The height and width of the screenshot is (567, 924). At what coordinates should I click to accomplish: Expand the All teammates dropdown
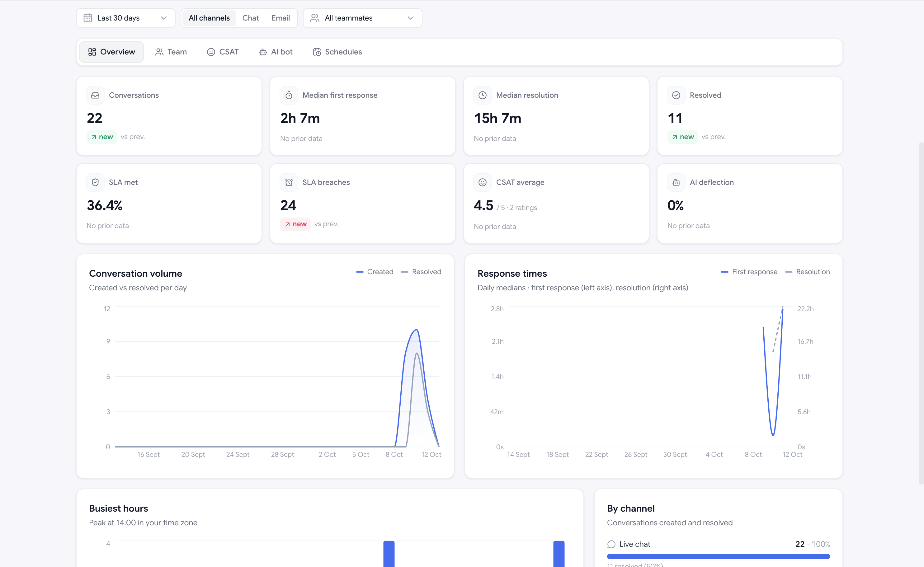click(362, 18)
